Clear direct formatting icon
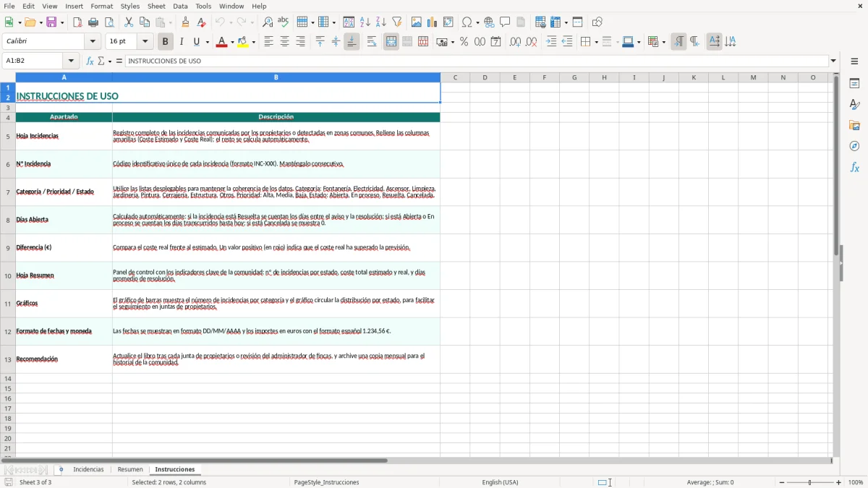The image size is (868, 488). 202,22
